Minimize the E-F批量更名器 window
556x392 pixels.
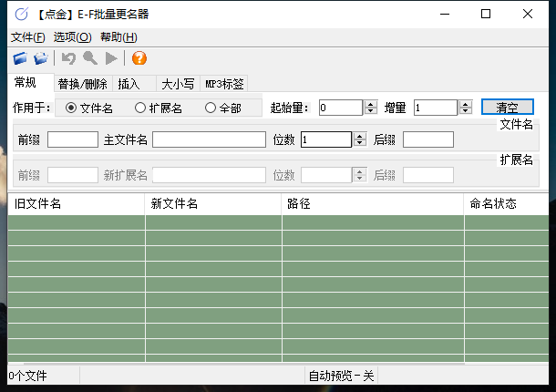click(445, 15)
